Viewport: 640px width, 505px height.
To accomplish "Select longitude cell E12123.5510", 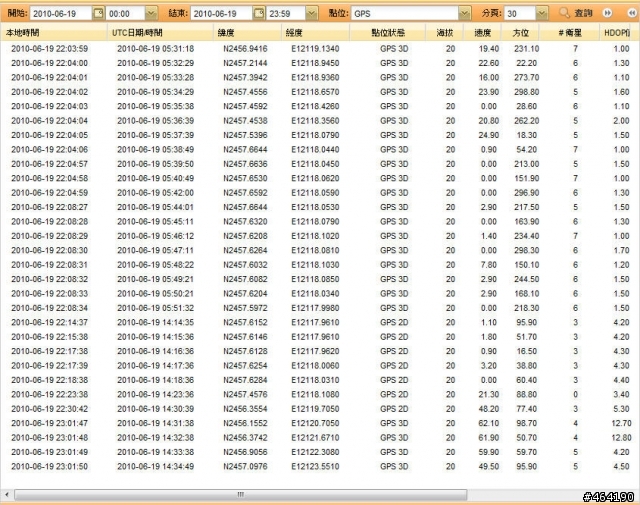I will [315, 466].
